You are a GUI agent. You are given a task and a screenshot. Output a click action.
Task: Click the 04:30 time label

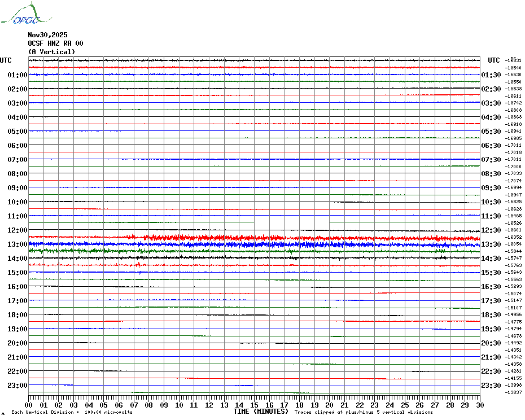pyautogui.click(x=491, y=117)
